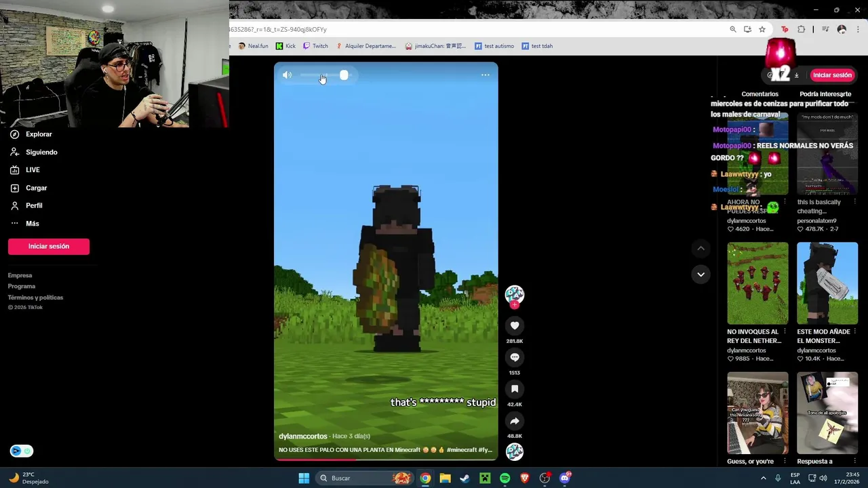Open the Twitch bookmark
Image resolution: width=868 pixels, height=488 pixels.
(315, 46)
